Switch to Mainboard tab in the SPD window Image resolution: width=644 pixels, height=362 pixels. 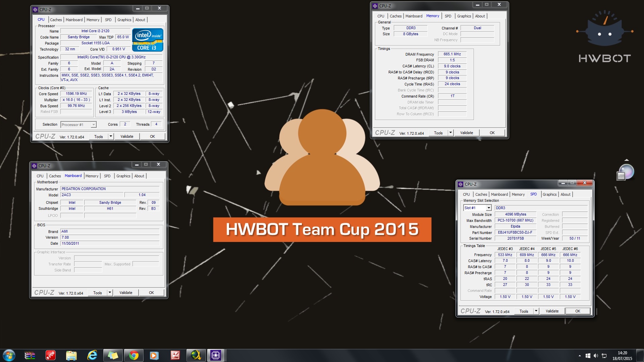point(499,194)
